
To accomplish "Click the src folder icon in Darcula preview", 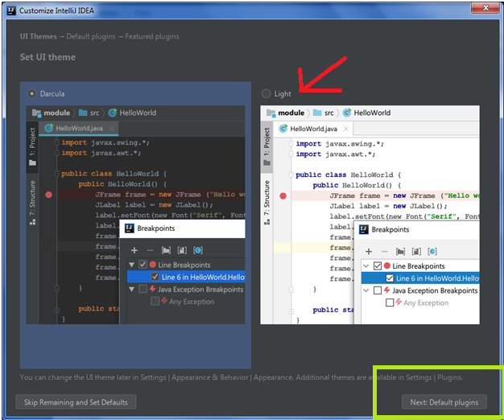I will [x=82, y=113].
